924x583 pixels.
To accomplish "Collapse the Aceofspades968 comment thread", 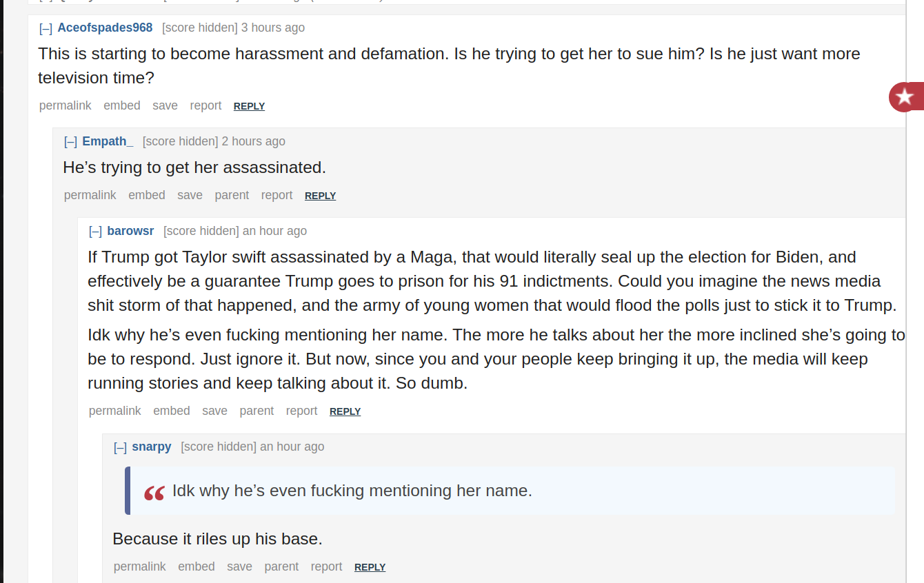I will tap(46, 28).
